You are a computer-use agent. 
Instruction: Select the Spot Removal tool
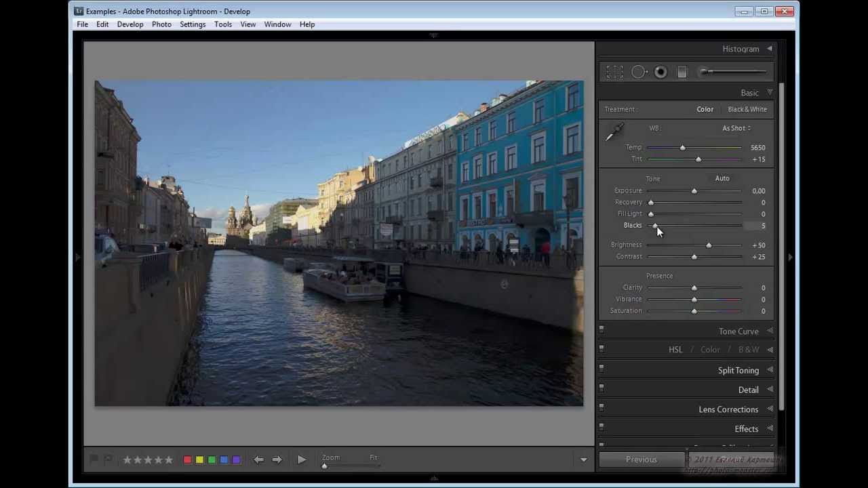(x=638, y=72)
